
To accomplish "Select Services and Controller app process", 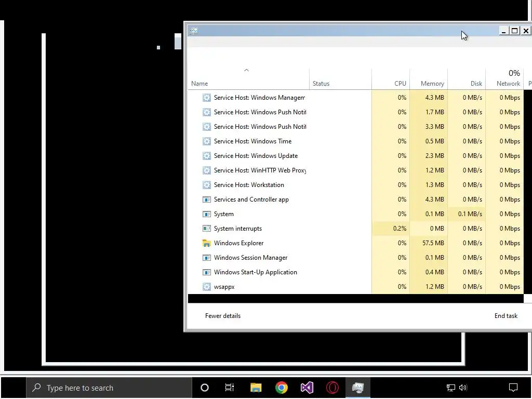I will 251,199.
